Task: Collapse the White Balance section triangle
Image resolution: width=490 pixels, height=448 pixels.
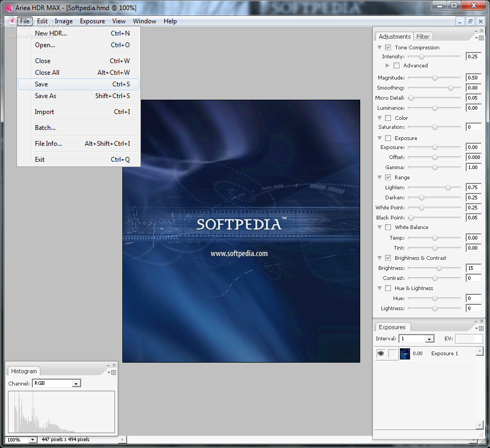Action: 379,227
